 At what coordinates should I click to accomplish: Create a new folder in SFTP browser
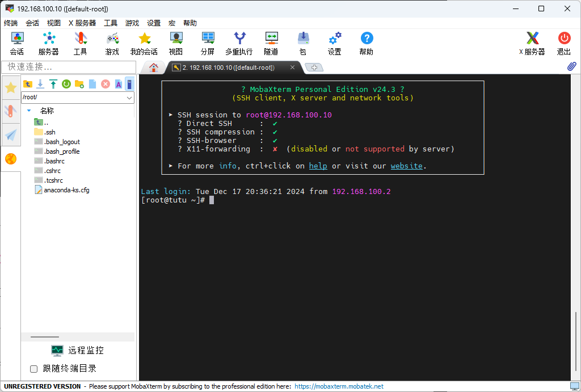pos(79,84)
